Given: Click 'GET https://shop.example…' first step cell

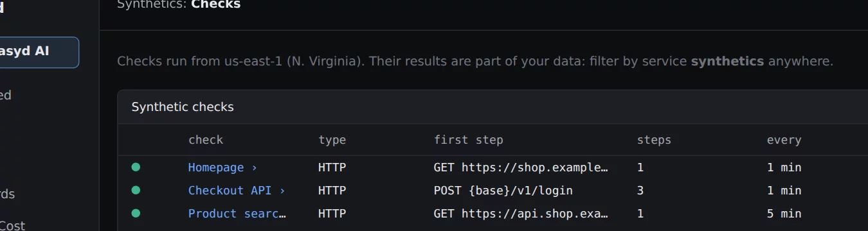Looking at the screenshot, I should click(521, 167).
